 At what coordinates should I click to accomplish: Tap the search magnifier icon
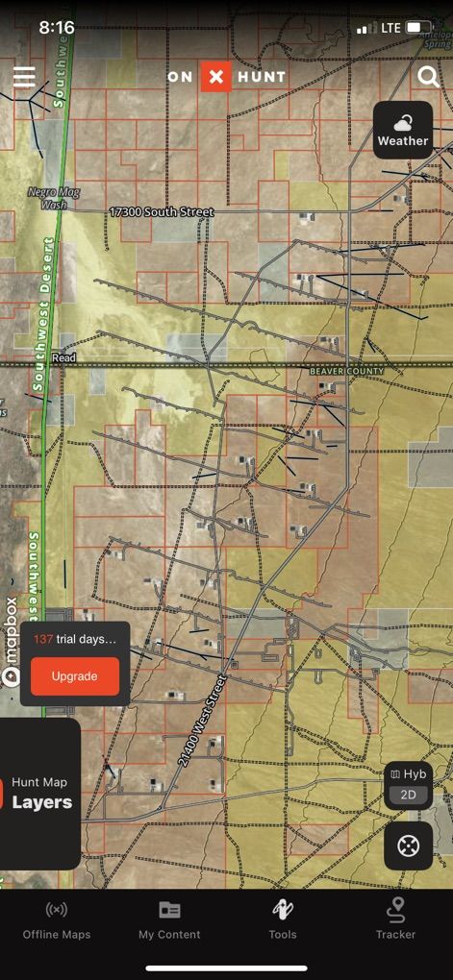click(429, 78)
